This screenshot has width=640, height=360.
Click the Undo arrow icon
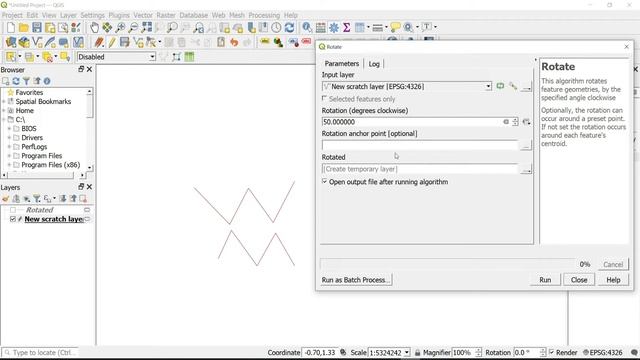coord(234,42)
